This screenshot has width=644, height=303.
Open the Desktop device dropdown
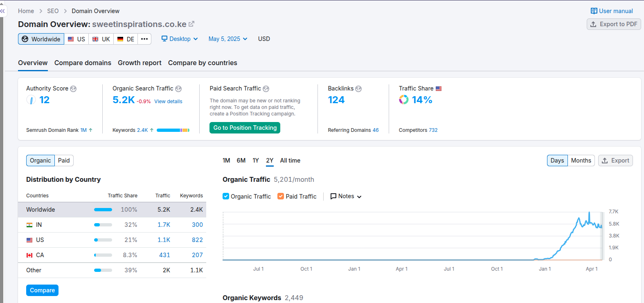(180, 39)
